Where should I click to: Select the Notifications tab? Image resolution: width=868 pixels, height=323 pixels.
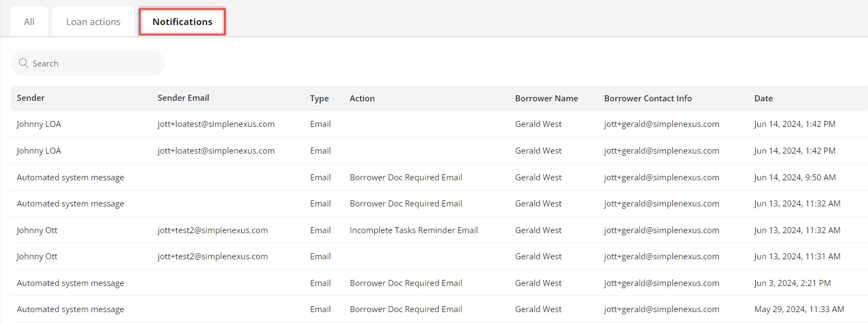pos(182,22)
